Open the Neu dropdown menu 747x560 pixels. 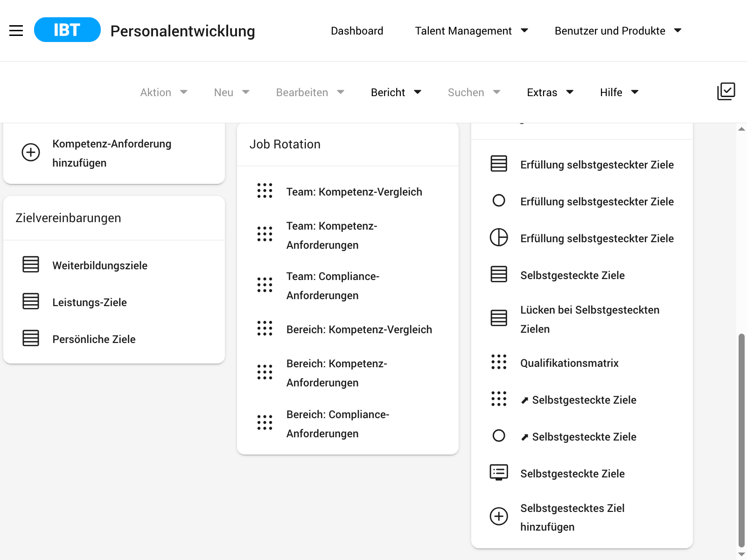(232, 92)
